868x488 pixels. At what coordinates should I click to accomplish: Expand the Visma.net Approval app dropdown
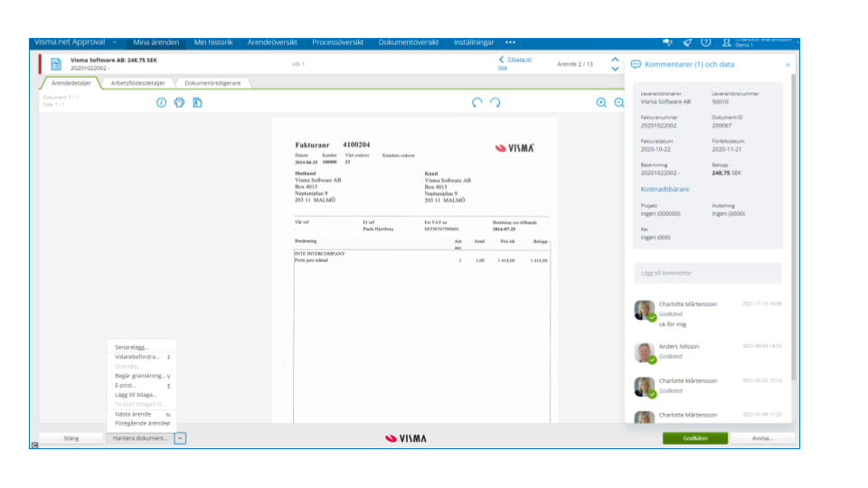(x=115, y=42)
